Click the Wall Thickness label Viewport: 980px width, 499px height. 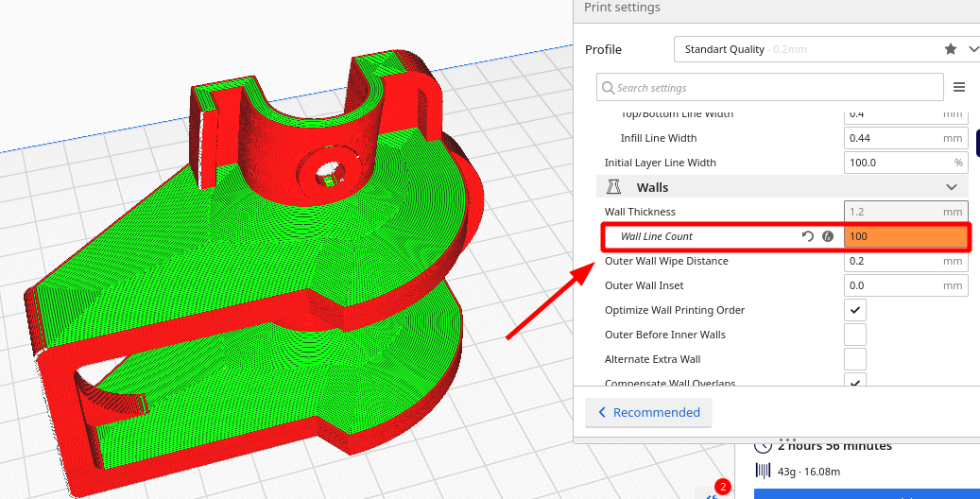[640, 212]
